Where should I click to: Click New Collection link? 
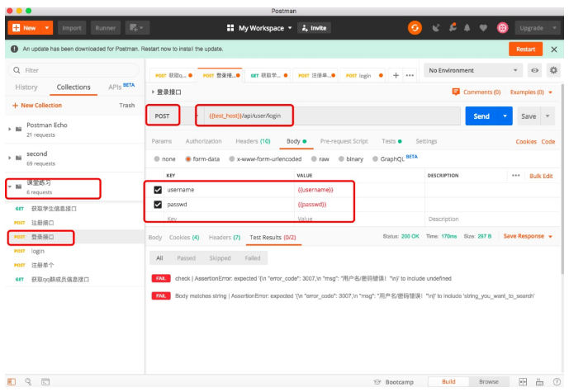click(37, 105)
